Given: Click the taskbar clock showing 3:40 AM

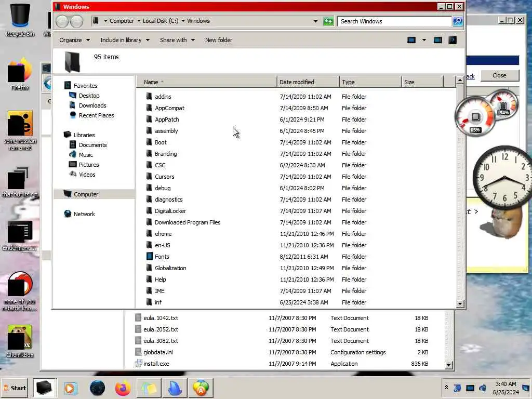Looking at the screenshot, I should [506, 388].
